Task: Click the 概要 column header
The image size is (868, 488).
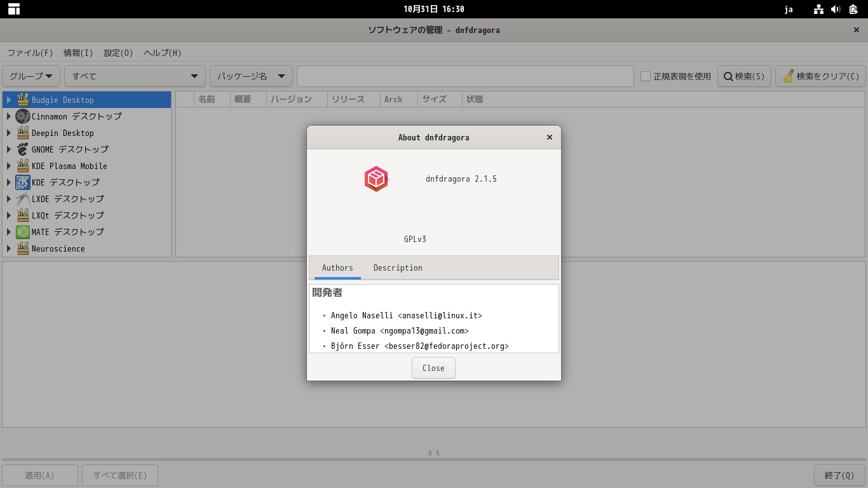Action: (x=248, y=99)
